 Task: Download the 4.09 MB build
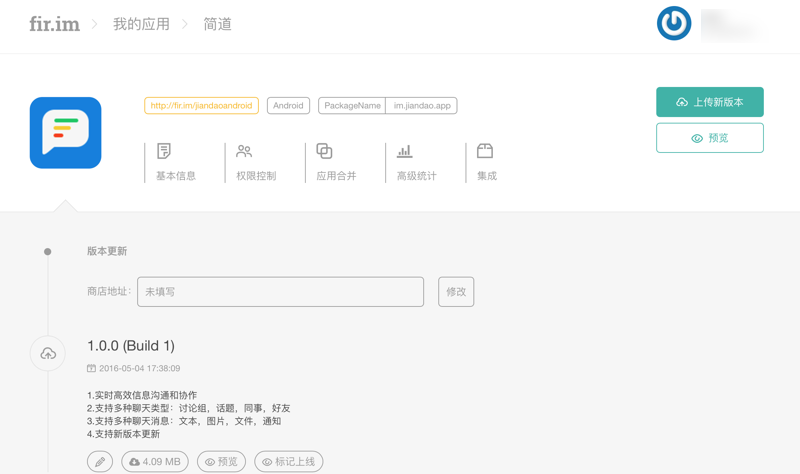(155, 462)
